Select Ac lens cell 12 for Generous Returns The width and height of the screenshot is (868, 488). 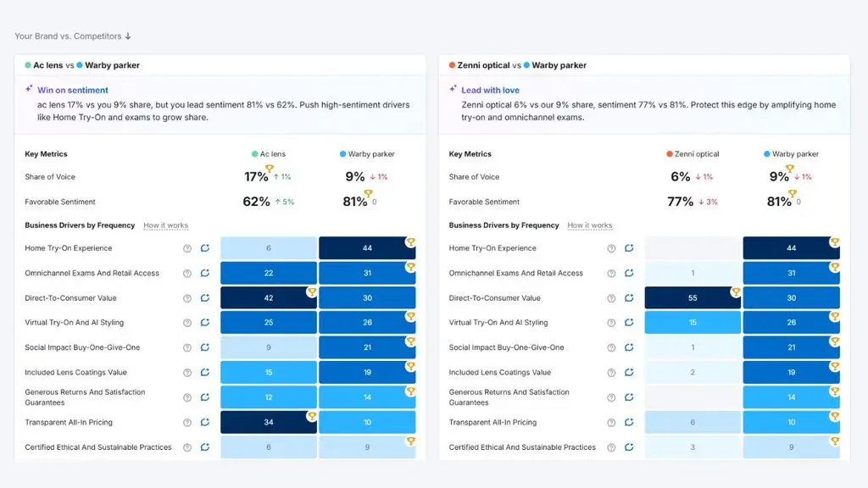[269, 397]
